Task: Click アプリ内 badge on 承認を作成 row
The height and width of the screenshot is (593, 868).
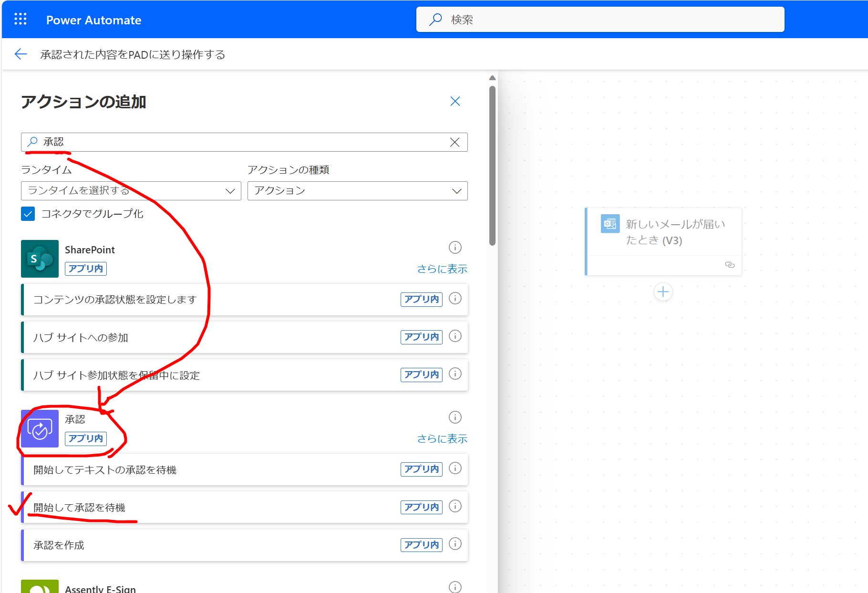Action: pos(422,545)
